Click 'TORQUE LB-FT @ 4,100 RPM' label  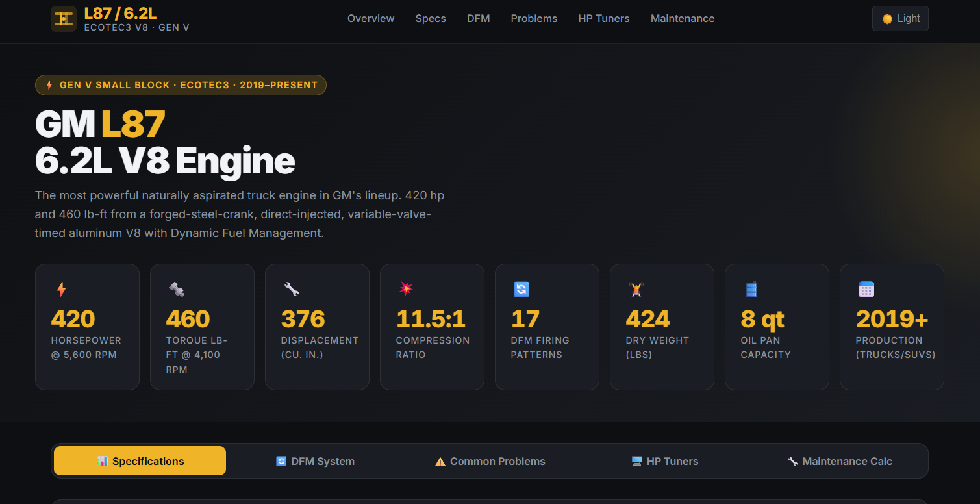coord(196,355)
